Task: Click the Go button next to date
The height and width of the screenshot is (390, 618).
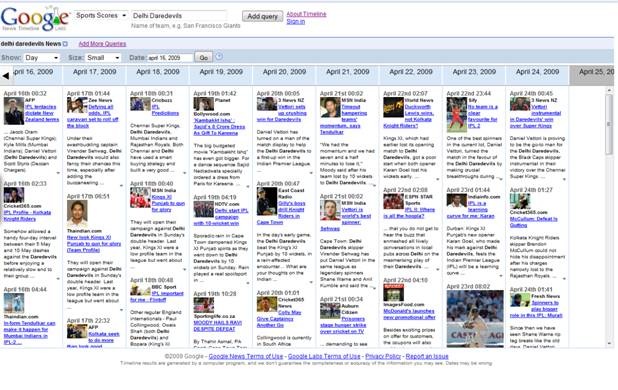Action: point(203,58)
